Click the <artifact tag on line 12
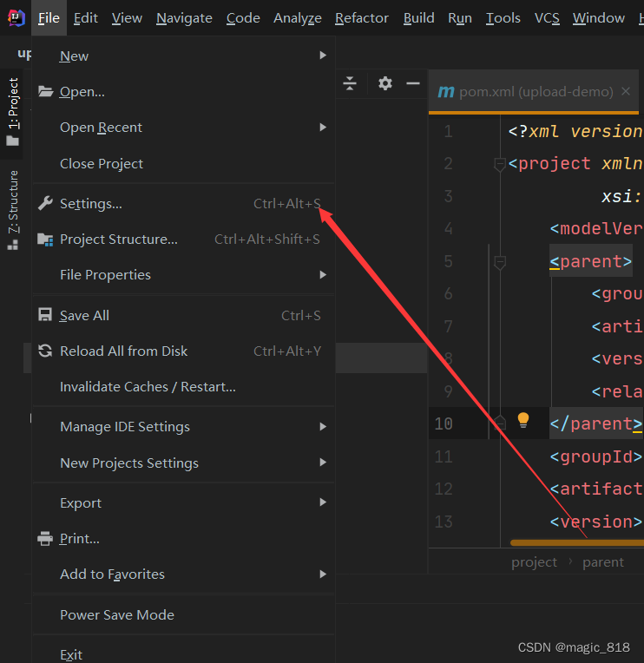This screenshot has width=644, height=663. click(x=596, y=489)
